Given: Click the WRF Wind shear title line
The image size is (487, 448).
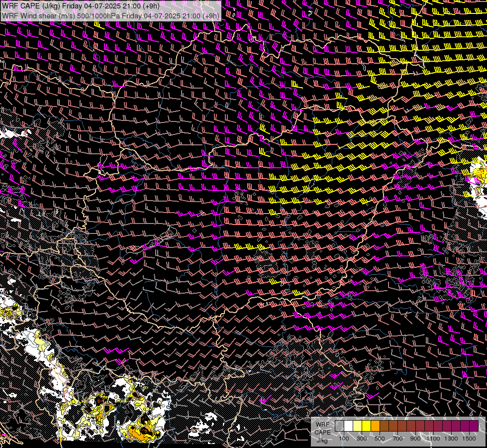Looking at the screenshot, I should 110,15.
